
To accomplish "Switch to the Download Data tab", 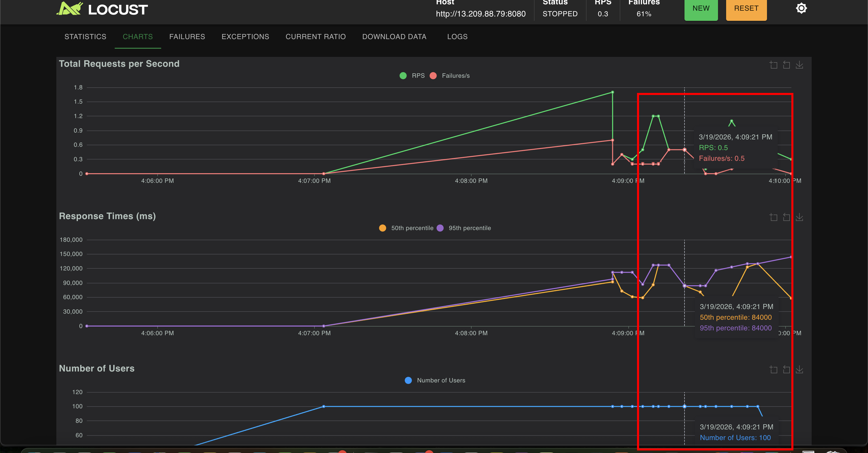I will click(x=394, y=36).
